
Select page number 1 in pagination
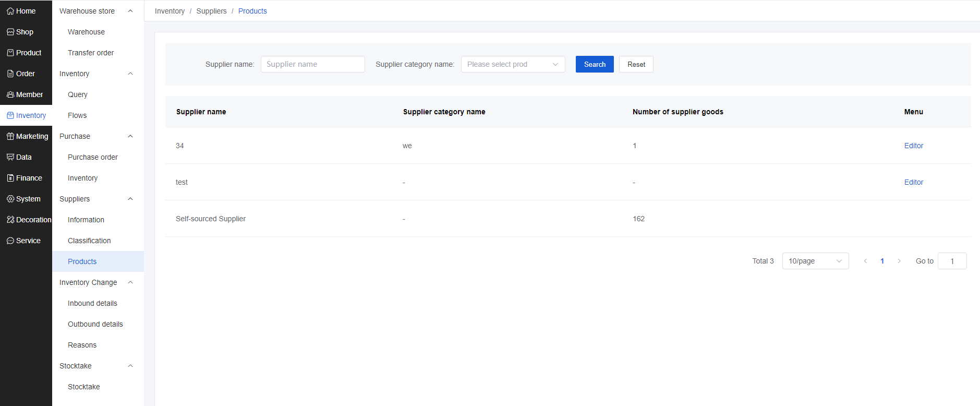pyautogui.click(x=882, y=261)
